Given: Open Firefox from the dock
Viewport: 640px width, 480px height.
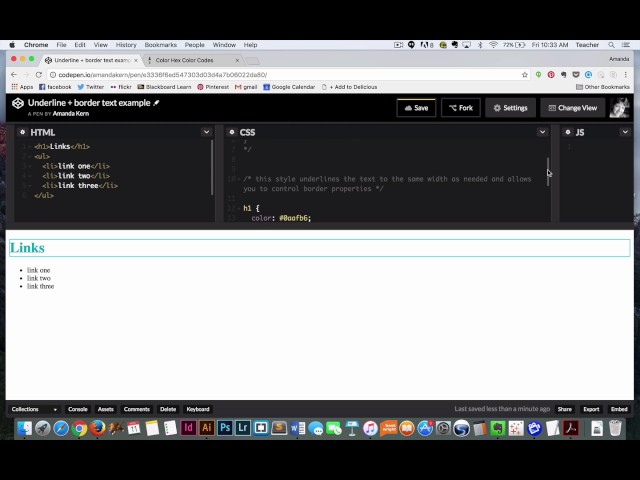Looking at the screenshot, I should (x=98, y=428).
